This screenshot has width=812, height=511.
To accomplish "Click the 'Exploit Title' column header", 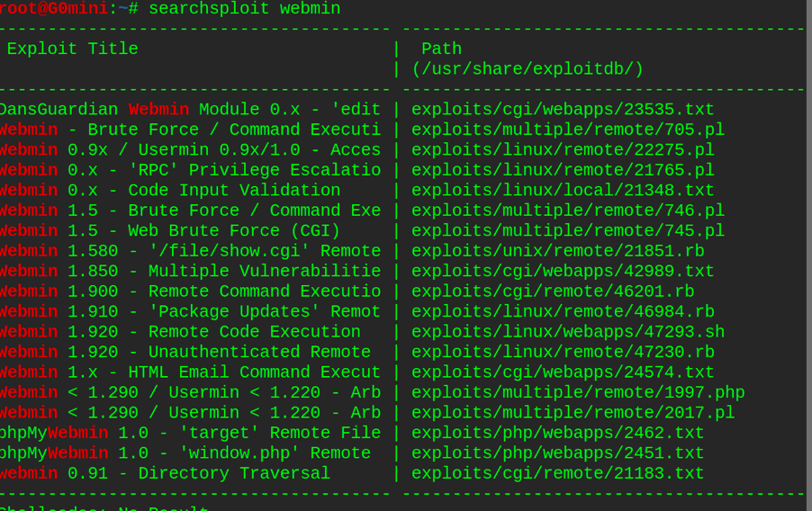I will (72, 49).
